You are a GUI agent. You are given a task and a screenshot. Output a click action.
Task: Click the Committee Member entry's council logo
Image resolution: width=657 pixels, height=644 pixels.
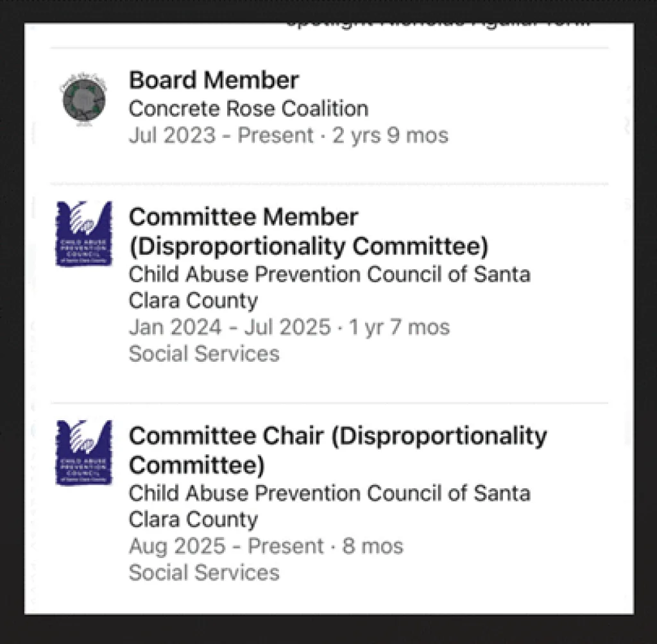(83, 233)
